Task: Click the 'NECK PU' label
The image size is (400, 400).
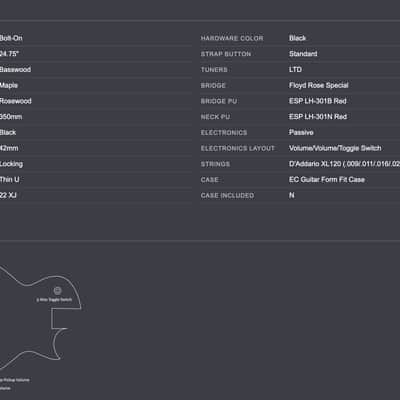Action: (215, 117)
